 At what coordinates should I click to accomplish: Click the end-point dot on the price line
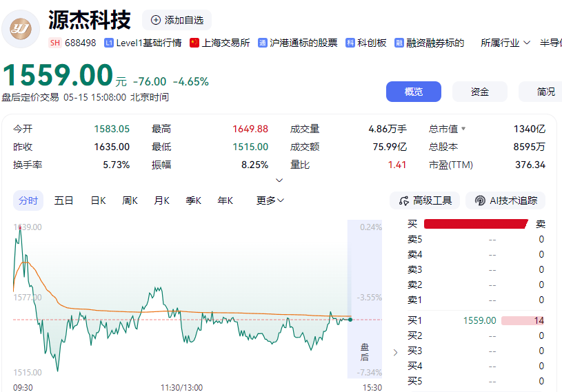(x=350, y=320)
